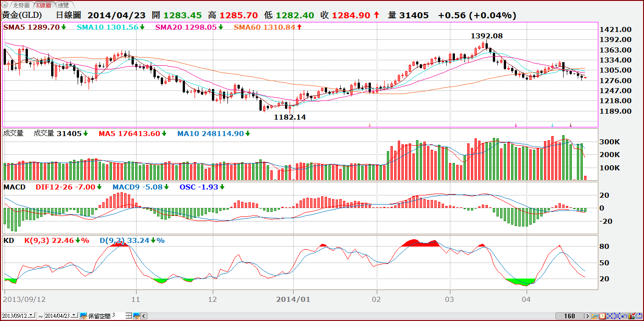The image size is (644, 321).
Task: Open the start date 2013/09/12 dropdown
Action: point(32,316)
